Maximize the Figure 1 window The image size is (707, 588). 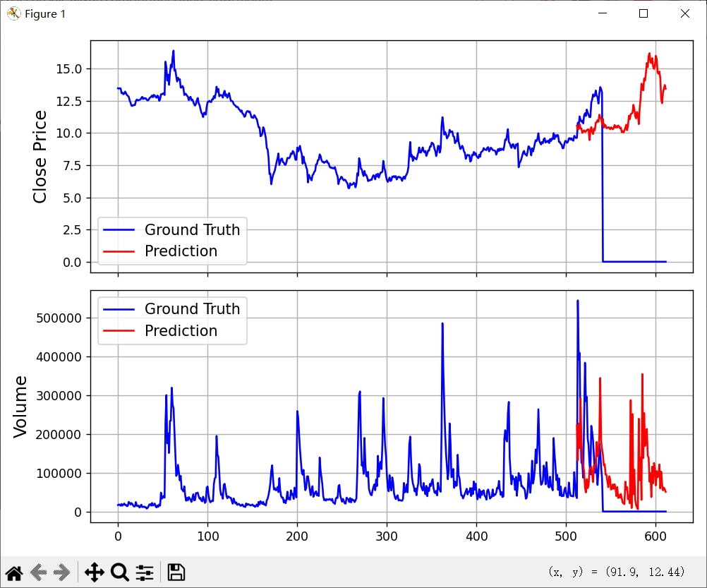point(643,13)
